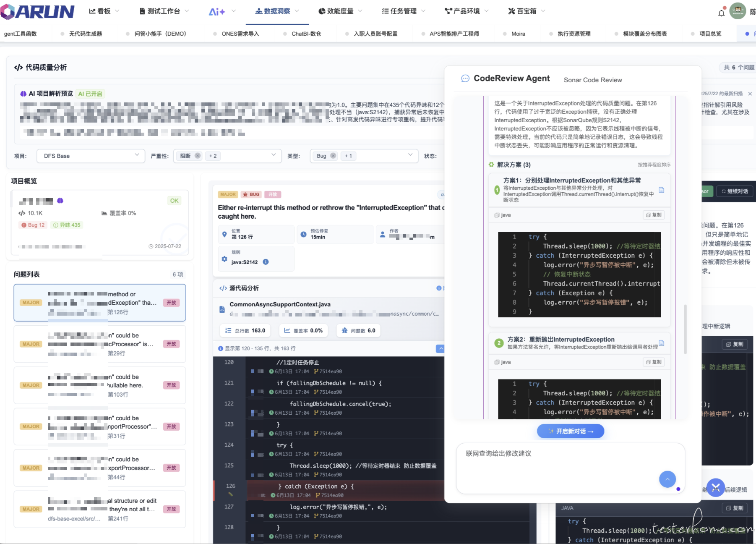Viewport: 756px width, 544px height.
Task: Click the send arrow in chat input
Action: 667,479
